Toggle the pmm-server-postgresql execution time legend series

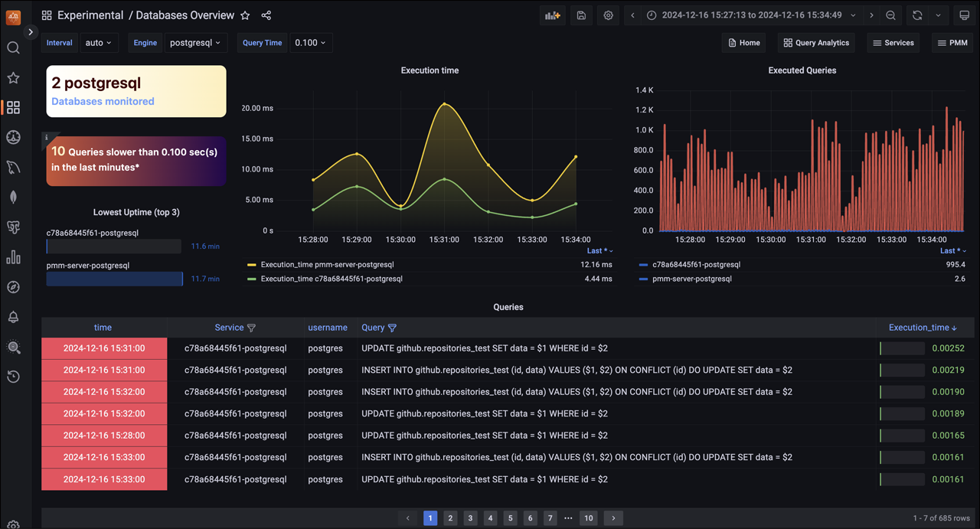pyautogui.click(x=327, y=264)
